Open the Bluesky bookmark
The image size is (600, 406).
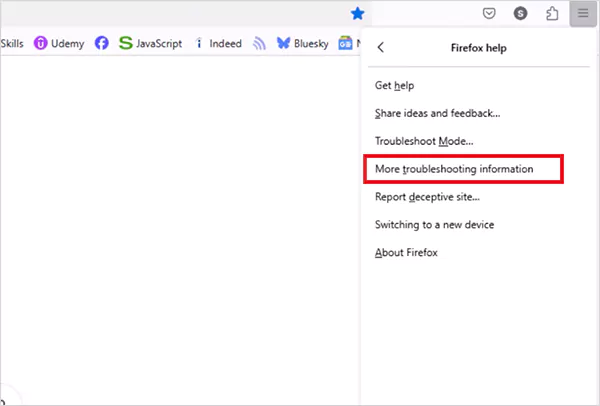pyautogui.click(x=302, y=43)
